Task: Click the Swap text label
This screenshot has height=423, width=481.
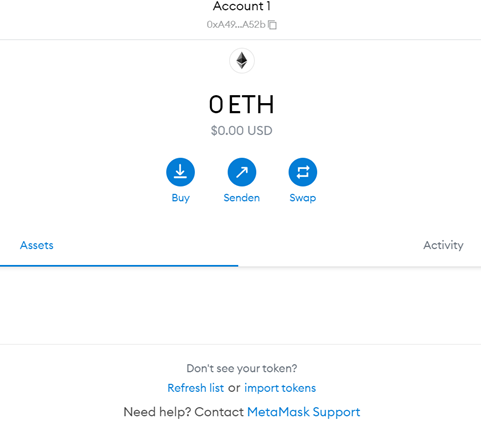Action: tap(303, 198)
